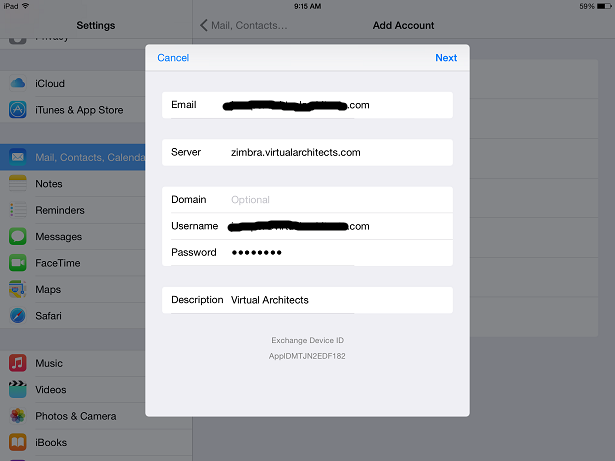Open the Videos clapperboard icon
Viewport: 615px width, 461px height.
(x=18, y=389)
